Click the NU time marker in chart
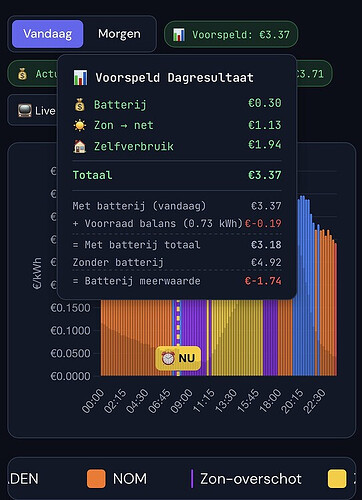This screenshot has height=500, width=362. coord(178,358)
